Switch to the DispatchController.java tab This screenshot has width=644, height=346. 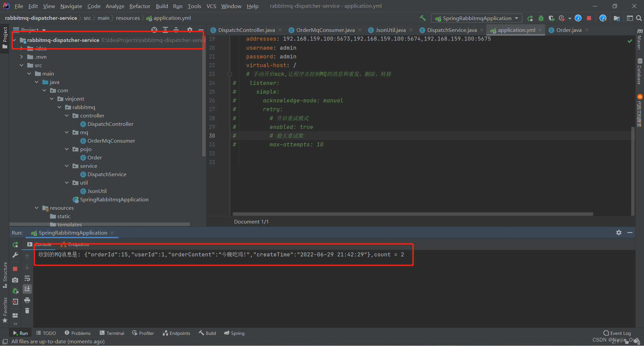click(246, 30)
